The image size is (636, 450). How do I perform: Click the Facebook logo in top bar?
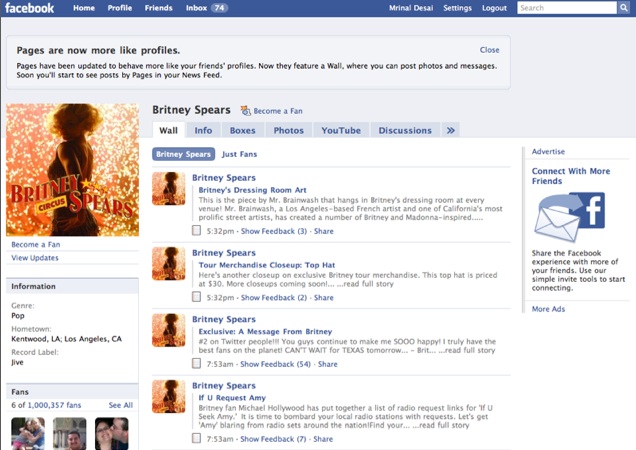29,8
